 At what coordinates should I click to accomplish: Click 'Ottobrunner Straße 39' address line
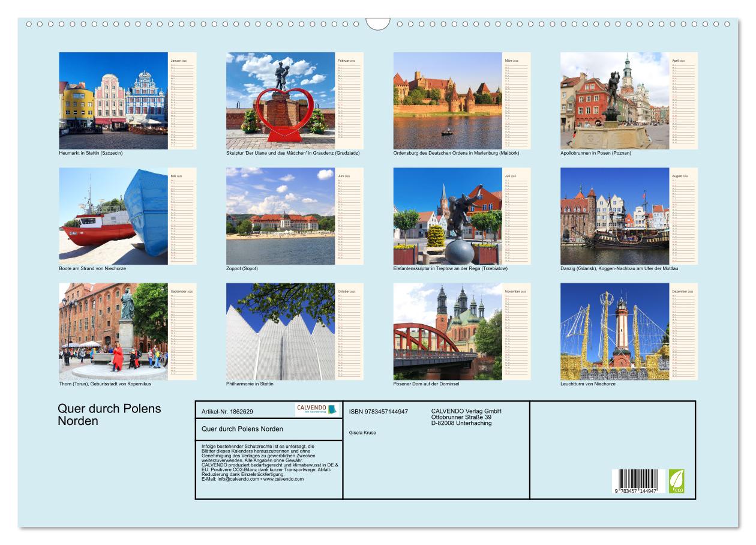click(461, 417)
